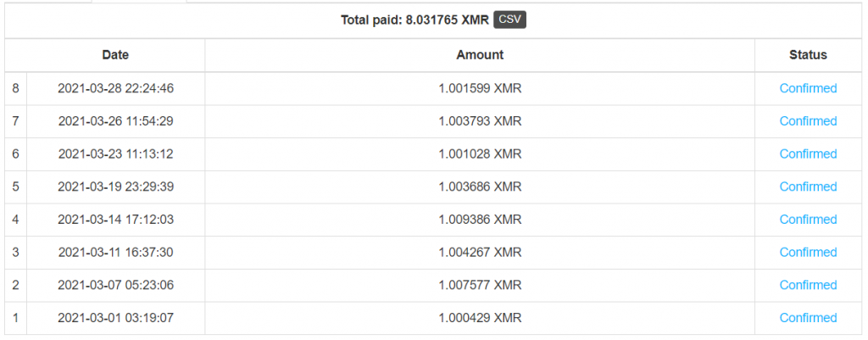Click the Amount column header
Image resolution: width=868 pixels, height=340 pixels.
pos(480,54)
